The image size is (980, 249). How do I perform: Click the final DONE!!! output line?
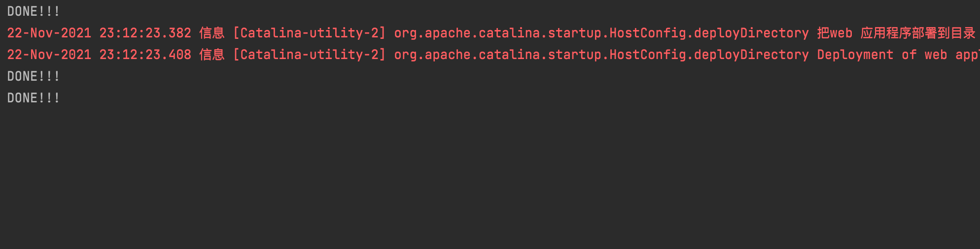[x=34, y=98]
